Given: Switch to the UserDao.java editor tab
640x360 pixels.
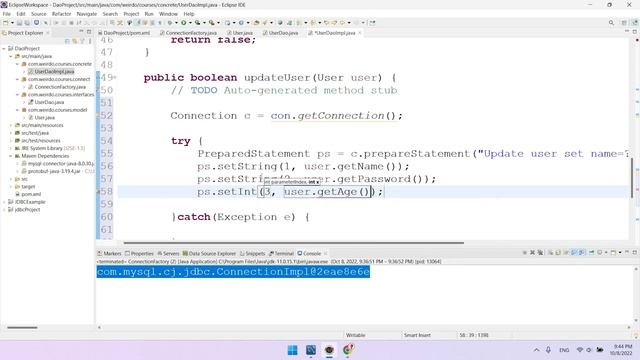Looking at the screenshot, I should pos(280,33).
